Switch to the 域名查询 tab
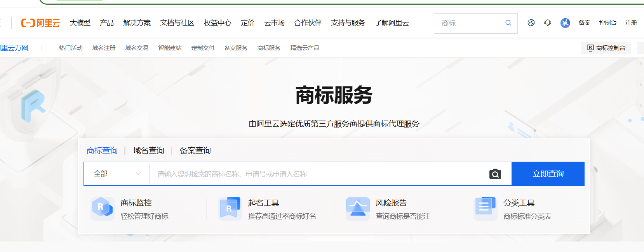Screen dimensions: 644x252 tap(148, 150)
